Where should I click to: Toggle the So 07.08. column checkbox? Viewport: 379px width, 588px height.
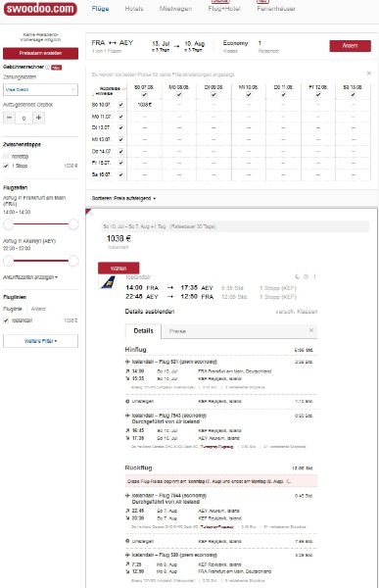coord(144,94)
